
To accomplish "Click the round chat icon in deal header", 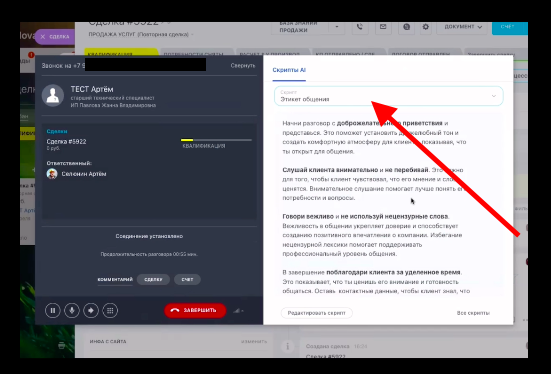I will [x=406, y=27].
